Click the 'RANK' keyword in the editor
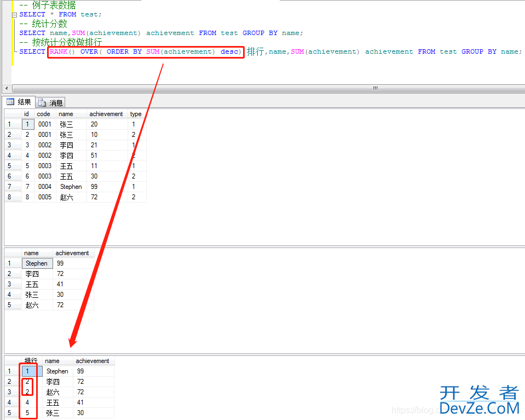Screen dimensions: 525x420 click(59, 51)
